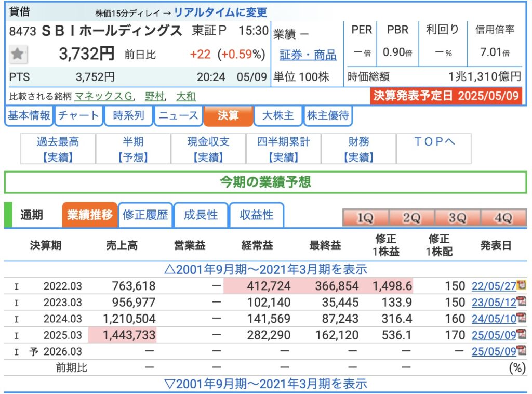The image size is (532, 394).
Task: Open the 大株主 tab
Action: coord(278,116)
